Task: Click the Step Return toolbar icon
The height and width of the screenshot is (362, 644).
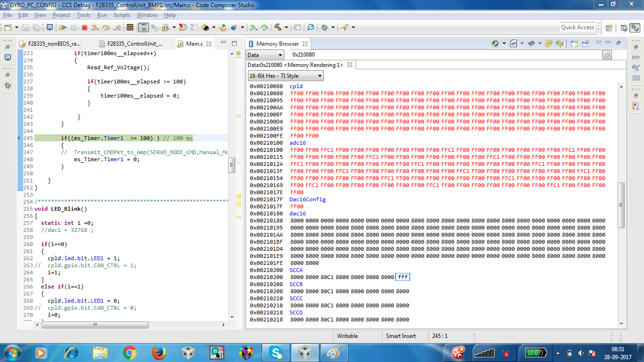Action: 117,27
